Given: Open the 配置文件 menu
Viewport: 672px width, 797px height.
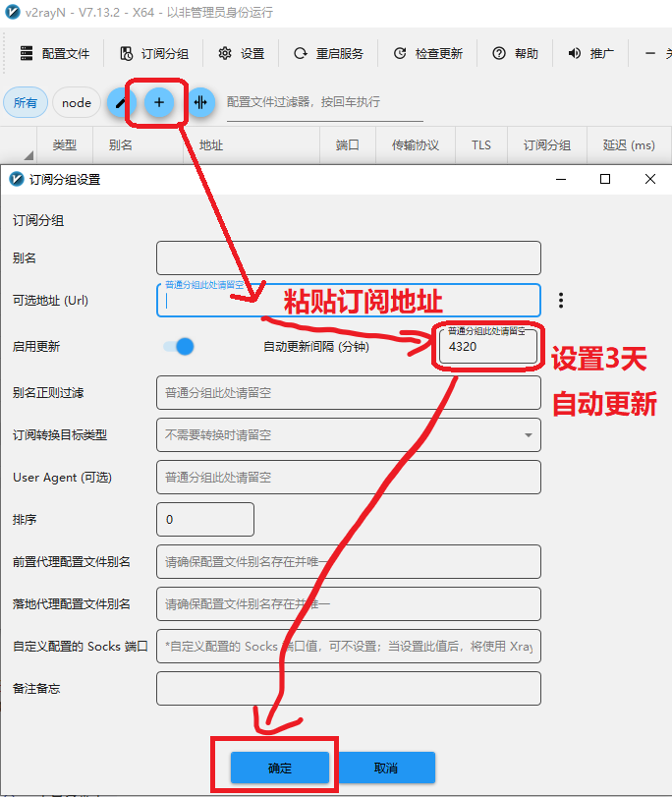Looking at the screenshot, I should tap(55, 54).
